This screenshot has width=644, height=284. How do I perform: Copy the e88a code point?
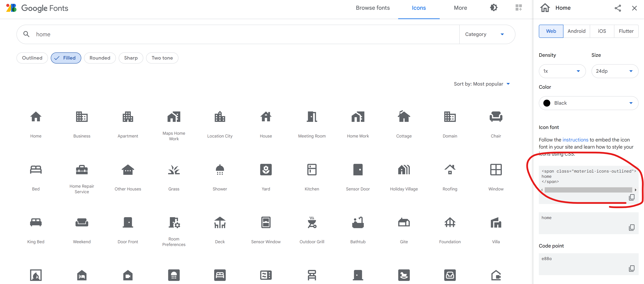click(x=632, y=269)
